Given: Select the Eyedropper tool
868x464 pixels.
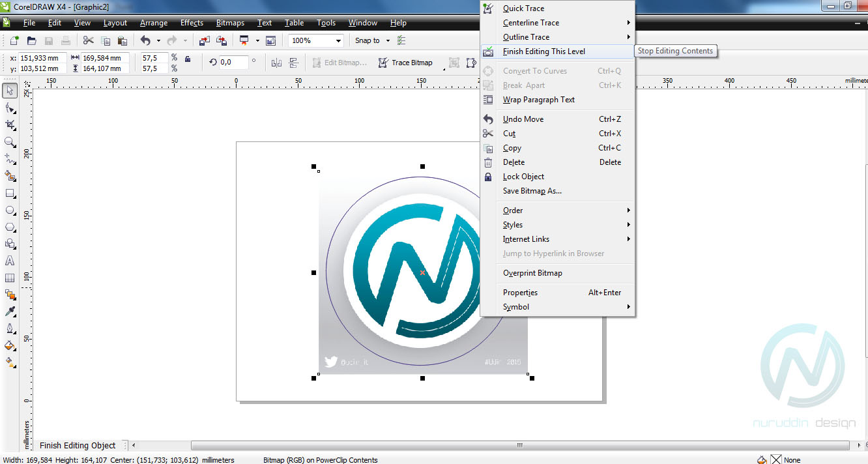Looking at the screenshot, I should 10,312.
